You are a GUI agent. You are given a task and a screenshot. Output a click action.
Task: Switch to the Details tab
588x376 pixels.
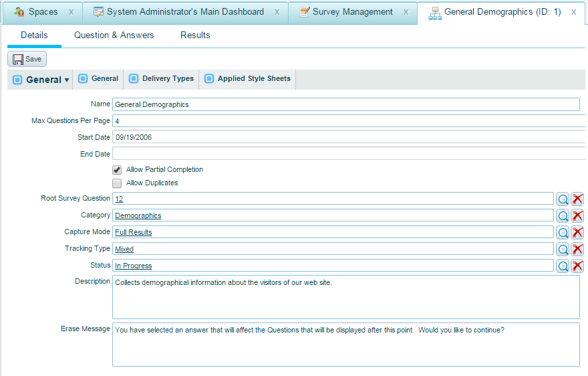[x=34, y=35]
